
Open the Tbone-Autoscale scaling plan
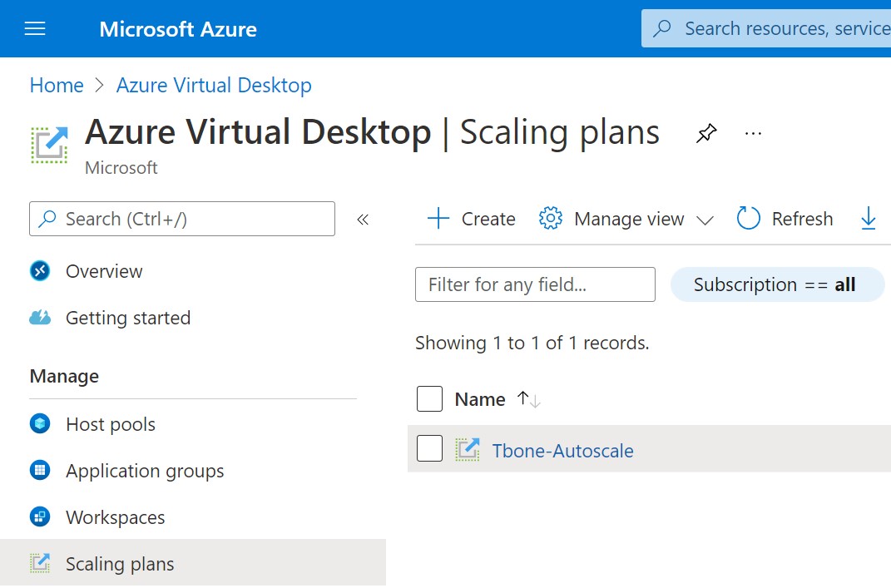(562, 451)
